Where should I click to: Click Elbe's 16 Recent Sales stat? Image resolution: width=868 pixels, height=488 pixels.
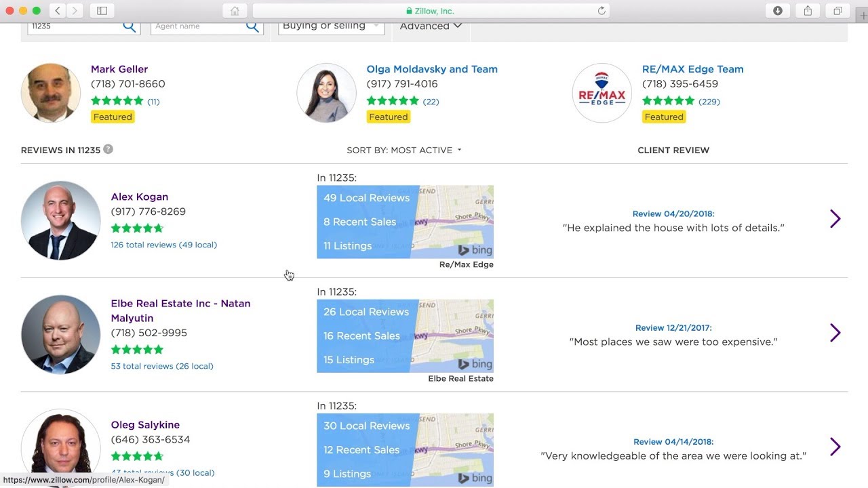362,335
